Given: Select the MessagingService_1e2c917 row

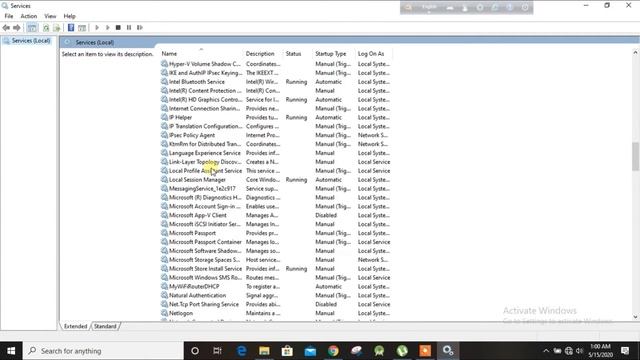Looking at the screenshot, I should [276, 189].
